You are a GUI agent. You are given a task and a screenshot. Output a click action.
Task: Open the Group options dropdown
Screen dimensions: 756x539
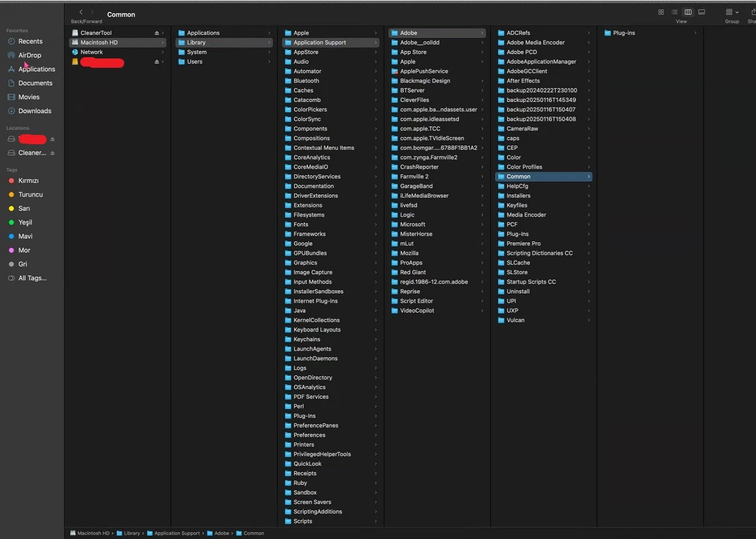click(732, 12)
